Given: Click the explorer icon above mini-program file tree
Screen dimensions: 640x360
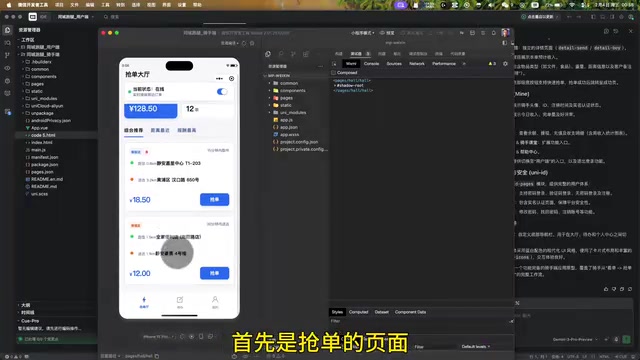Looking at the screenshot, I should 268,54.
